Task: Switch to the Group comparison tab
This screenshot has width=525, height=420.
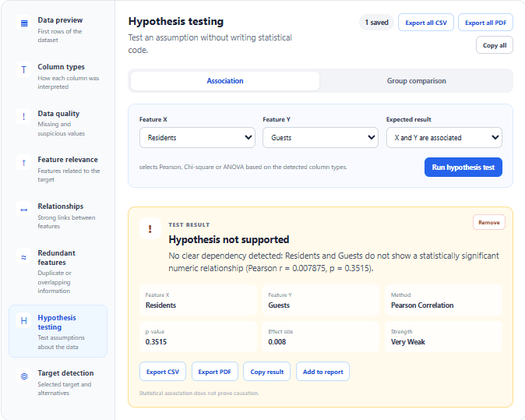Action: [416, 81]
